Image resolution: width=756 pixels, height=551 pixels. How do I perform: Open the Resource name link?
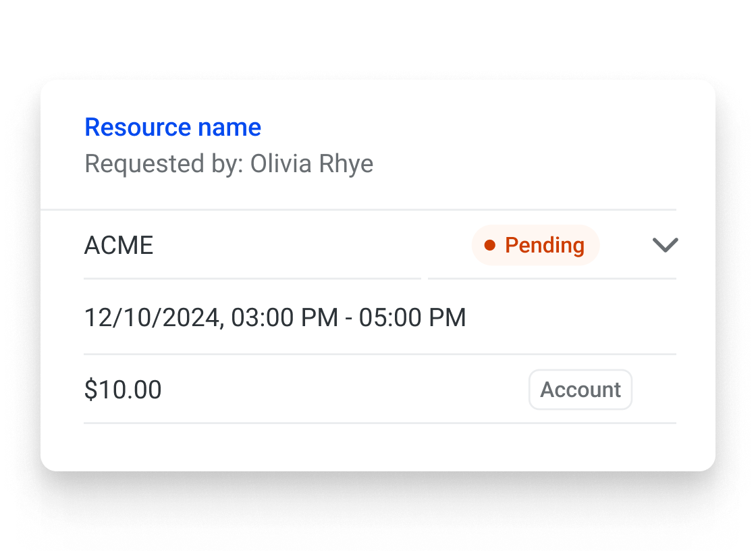[x=173, y=127]
